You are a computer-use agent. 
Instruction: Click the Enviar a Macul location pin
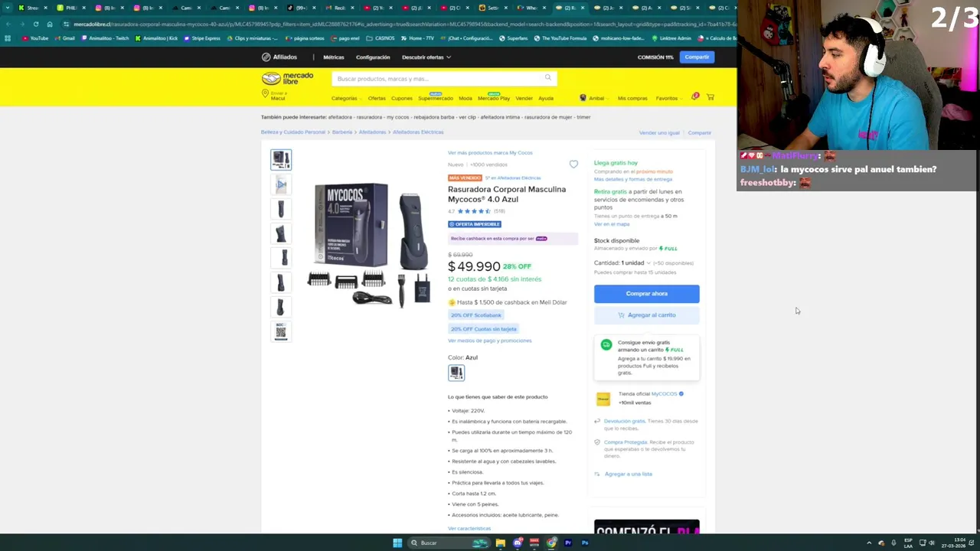click(265, 93)
